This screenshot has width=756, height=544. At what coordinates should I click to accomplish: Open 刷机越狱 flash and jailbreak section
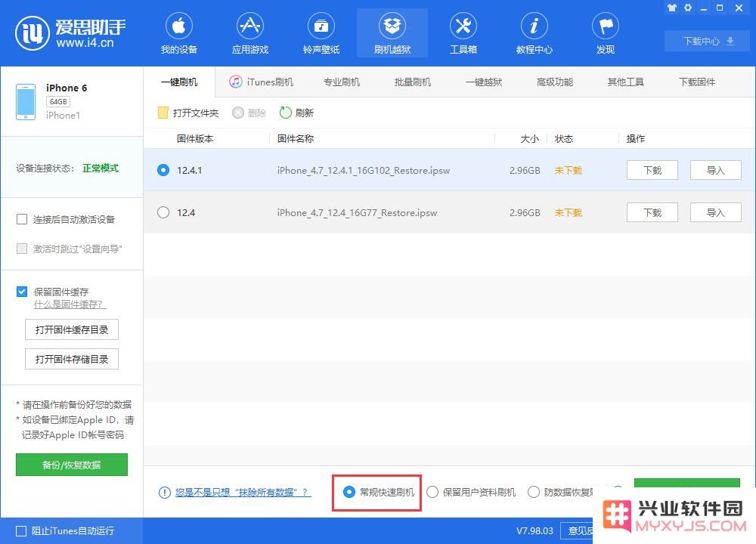click(x=392, y=32)
